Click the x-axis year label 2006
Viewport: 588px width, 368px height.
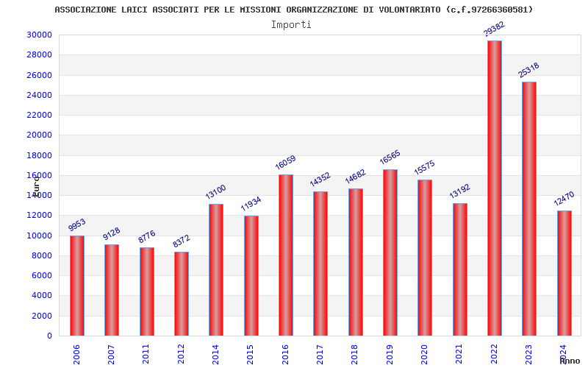[x=77, y=355]
